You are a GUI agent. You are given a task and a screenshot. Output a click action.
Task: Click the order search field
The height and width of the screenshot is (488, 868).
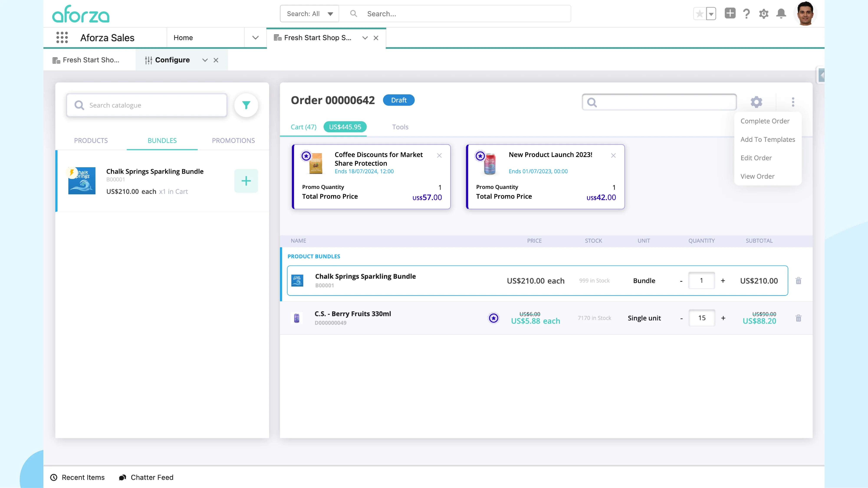click(659, 102)
